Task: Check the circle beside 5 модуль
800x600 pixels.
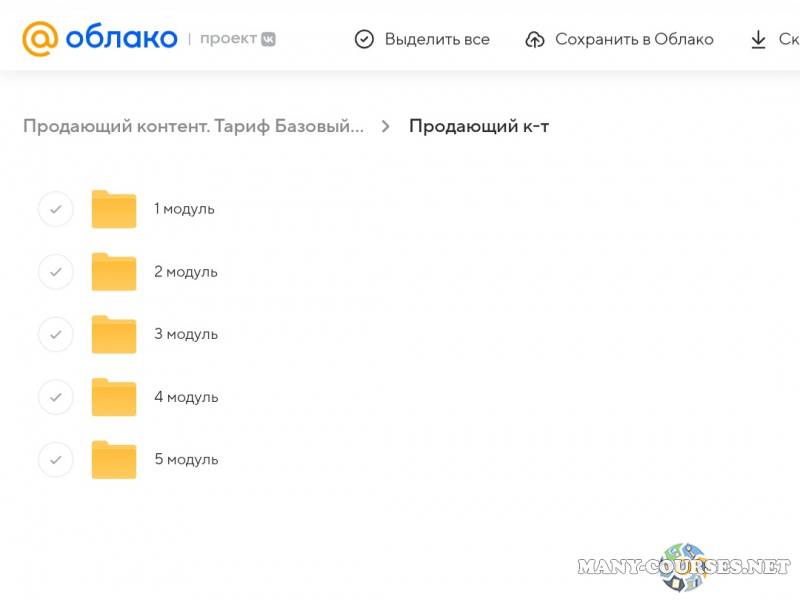Action: pyautogui.click(x=55, y=459)
